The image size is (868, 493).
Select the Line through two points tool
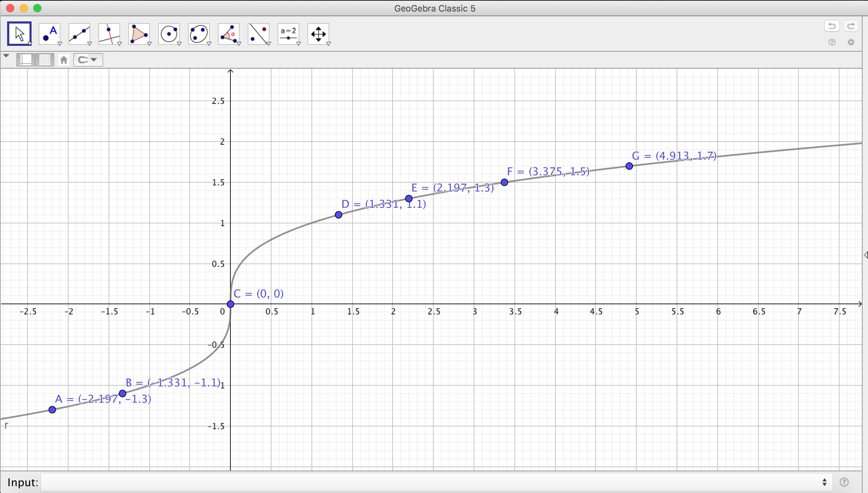pyautogui.click(x=79, y=34)
